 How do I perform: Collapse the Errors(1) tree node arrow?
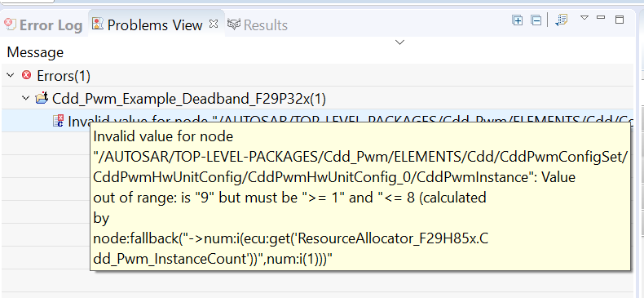pos(11,75)
